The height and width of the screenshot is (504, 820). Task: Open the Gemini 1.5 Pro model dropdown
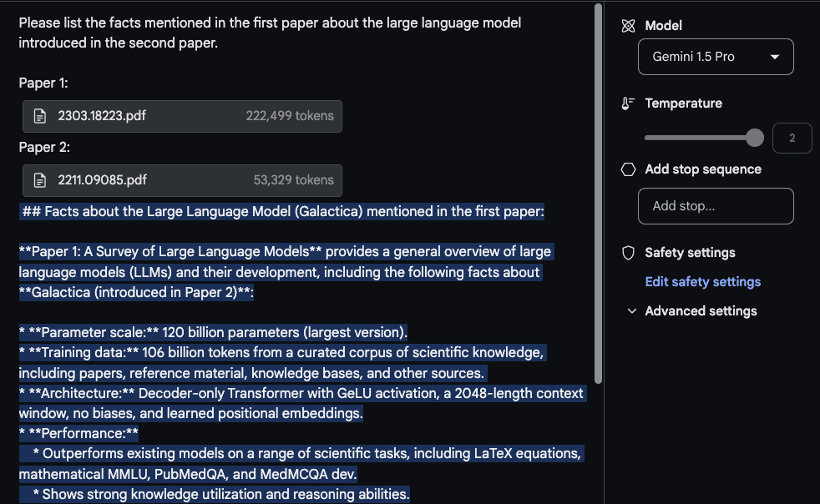716,56
